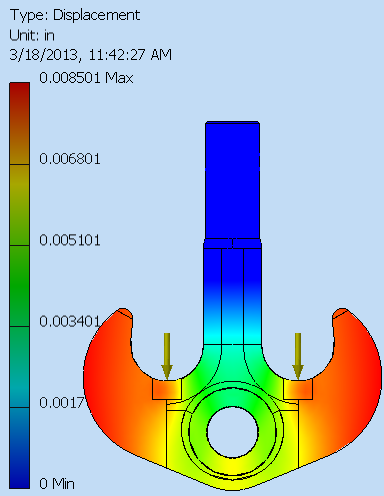Click the olive-yellow second color bar segment
The image size is (384, 496).
(19, 205)
